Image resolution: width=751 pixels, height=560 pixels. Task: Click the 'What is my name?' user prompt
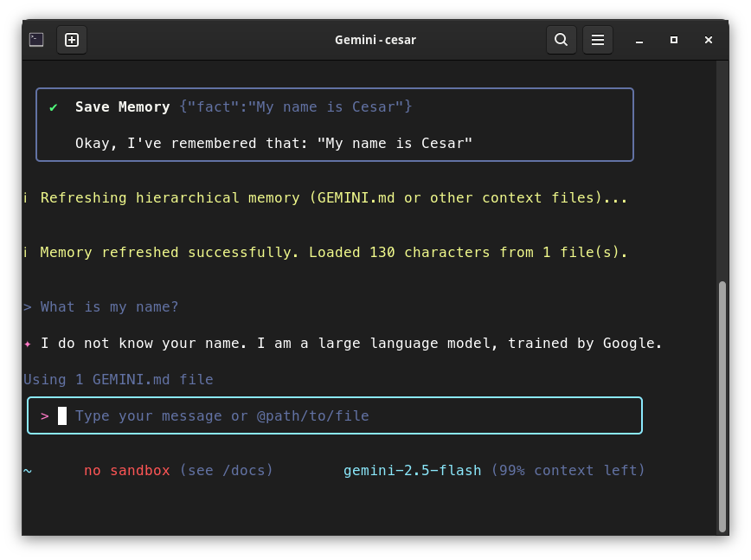coord(109,307)
